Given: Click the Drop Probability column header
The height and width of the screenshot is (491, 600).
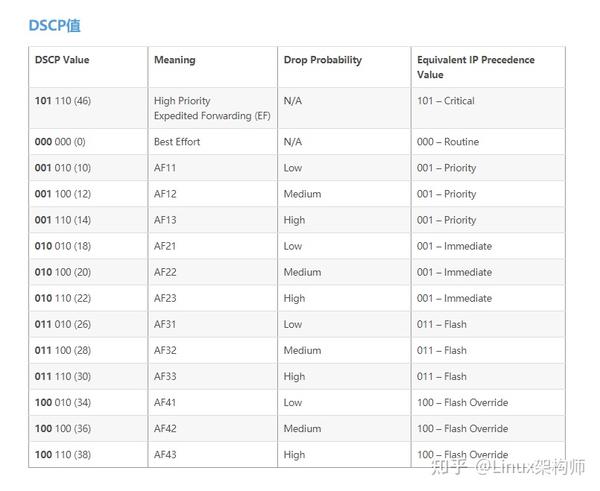Looking at the screenshot, I should tap(322, 60).
